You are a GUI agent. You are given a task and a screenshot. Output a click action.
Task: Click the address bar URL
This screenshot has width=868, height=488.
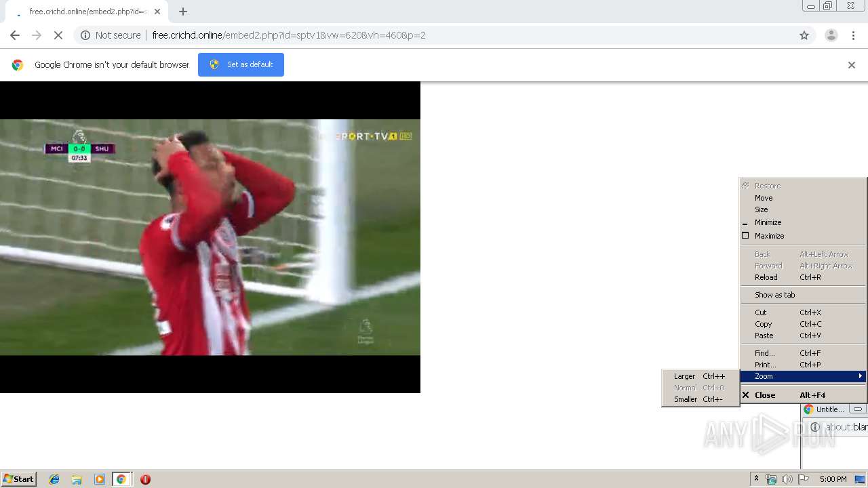(289, 35)
